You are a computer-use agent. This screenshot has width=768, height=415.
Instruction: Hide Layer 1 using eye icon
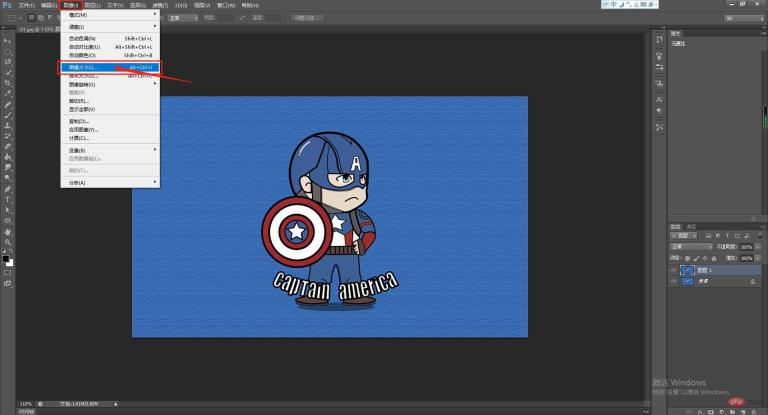click(674, 271)
